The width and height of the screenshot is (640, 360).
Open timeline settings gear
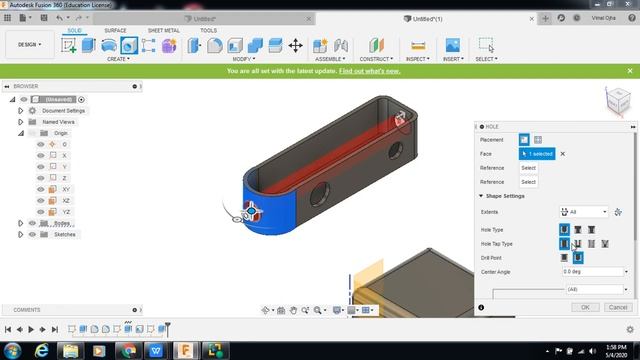coord(630,329)
